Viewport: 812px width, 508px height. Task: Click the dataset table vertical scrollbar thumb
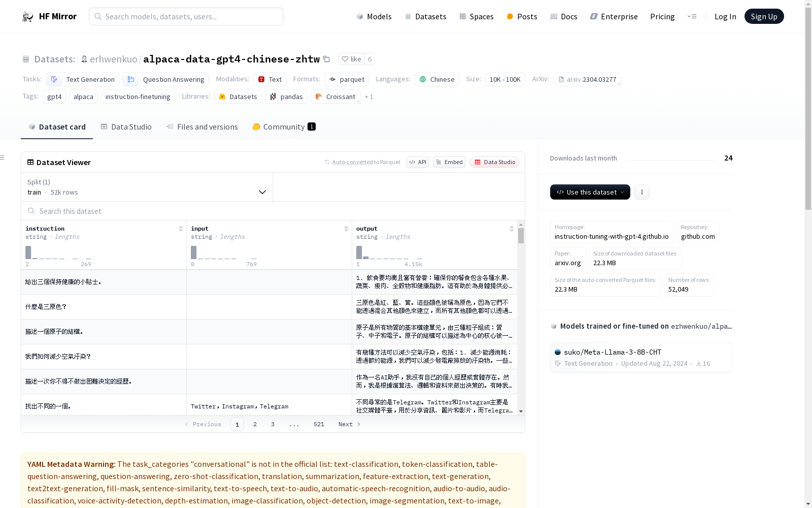coord(521,236)
